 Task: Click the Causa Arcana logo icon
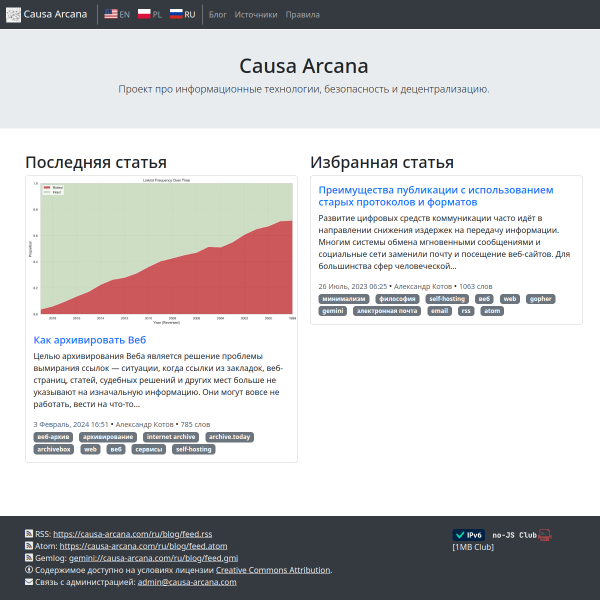pyautogui.click(x=13, y=15)
